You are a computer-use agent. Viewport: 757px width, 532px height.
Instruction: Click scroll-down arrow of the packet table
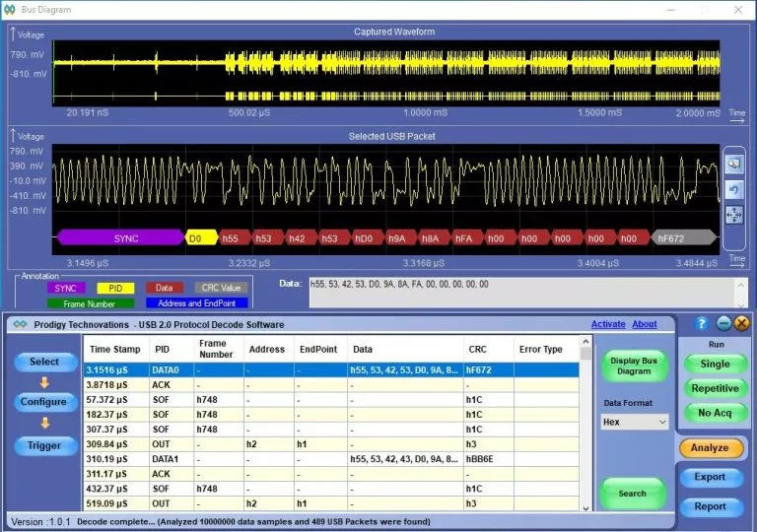coord(586,505)
